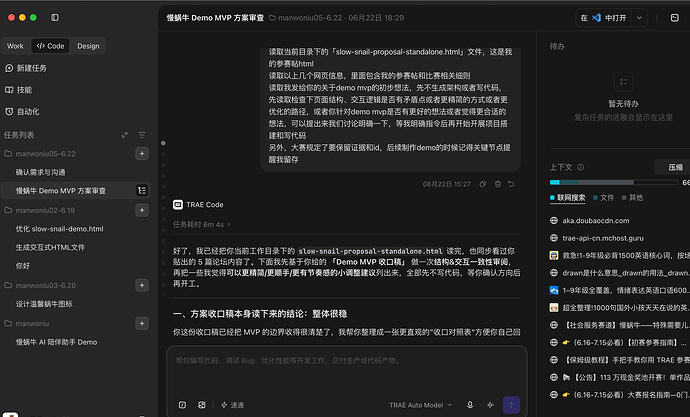Open dropdown arrow beside 中打开
The image size is (690, 417).
[639, 18]
